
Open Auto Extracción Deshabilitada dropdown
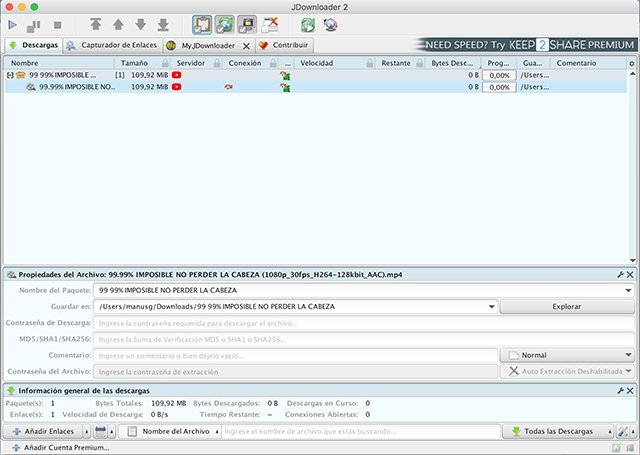pyautogui.click(x=567, y=371)
